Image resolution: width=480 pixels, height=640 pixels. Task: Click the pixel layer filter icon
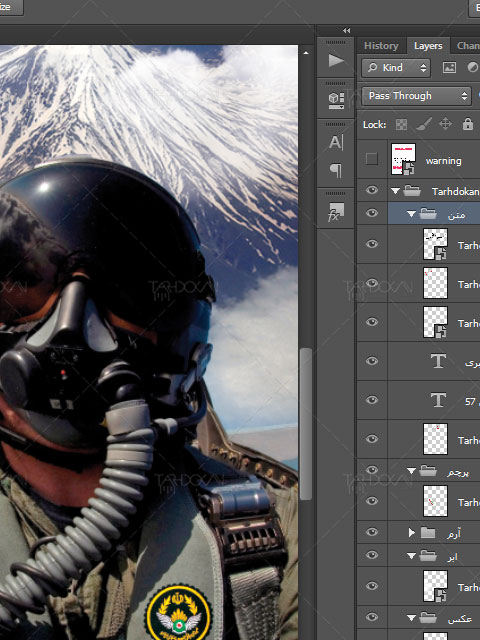click(x=449, y=67)
